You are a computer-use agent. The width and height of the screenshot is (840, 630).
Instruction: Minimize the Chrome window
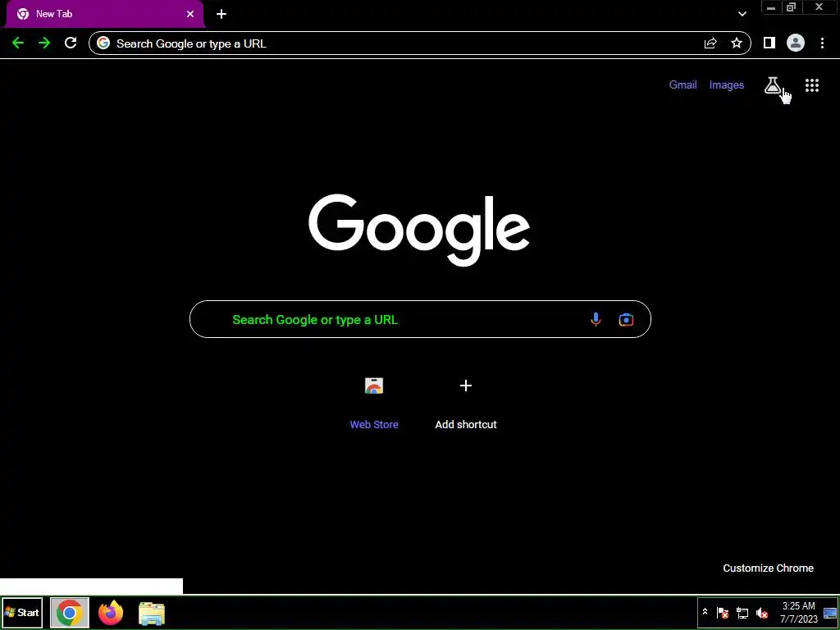tap(771, 7)
